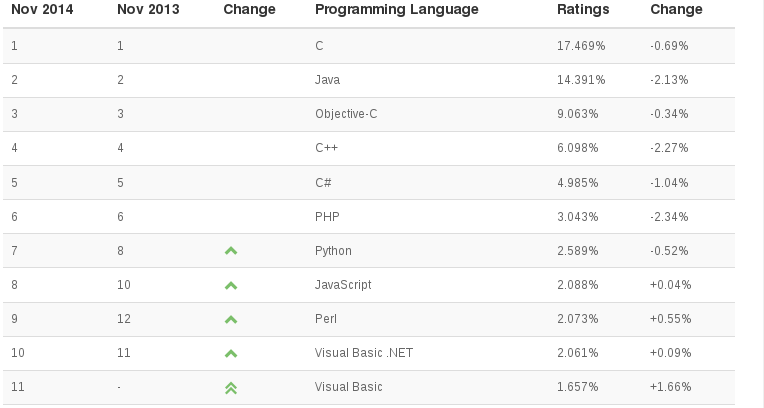Click the -0.34% change value
Image resolution: width=764 pixels, height=408 pixels.
point(669,114)
